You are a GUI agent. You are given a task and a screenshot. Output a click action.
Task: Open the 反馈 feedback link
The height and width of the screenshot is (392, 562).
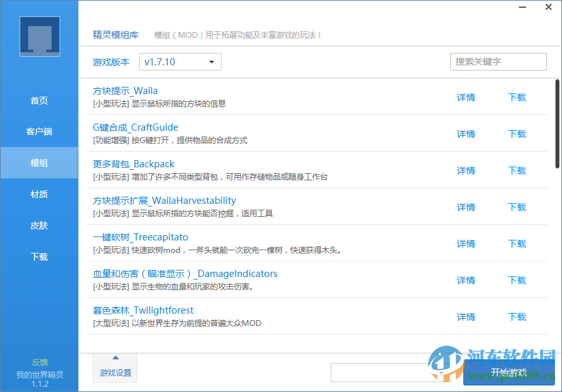(x=39, y=361)
